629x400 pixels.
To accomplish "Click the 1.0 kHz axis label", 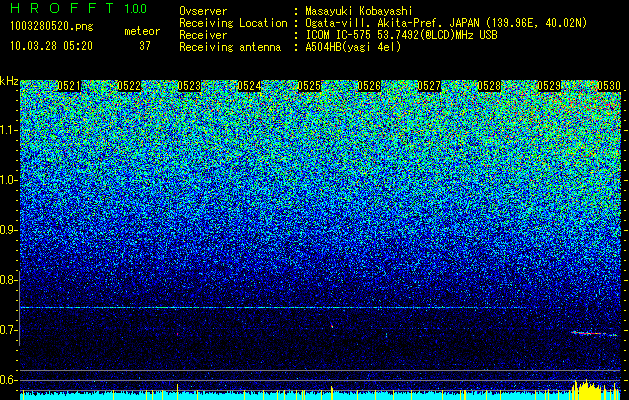I will click(x=9, y=180).
